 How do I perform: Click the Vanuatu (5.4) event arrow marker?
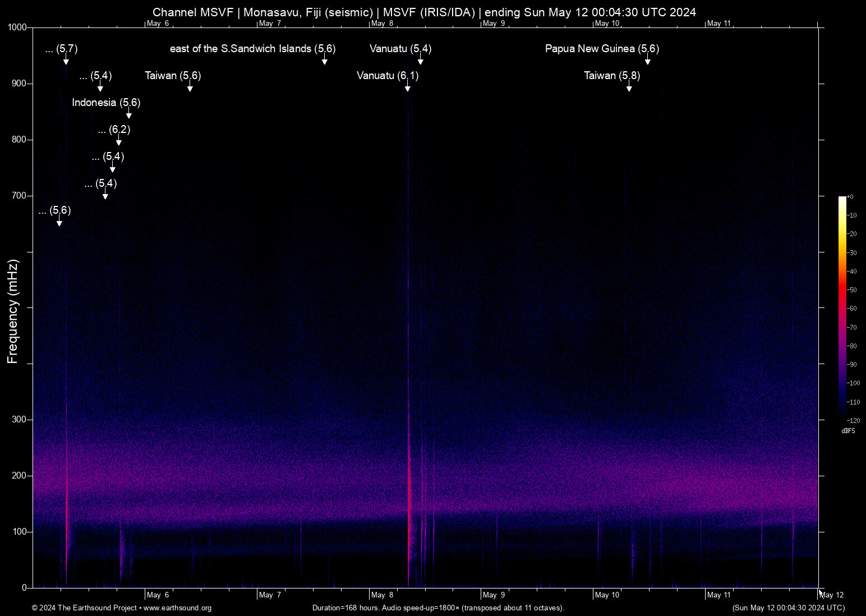coord(420,59)
